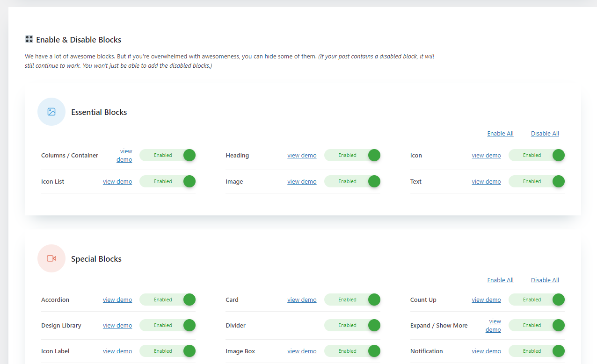This screenshot has height=364, width=597.
Task: Disable the Notification block toggle
Action: 537,351
